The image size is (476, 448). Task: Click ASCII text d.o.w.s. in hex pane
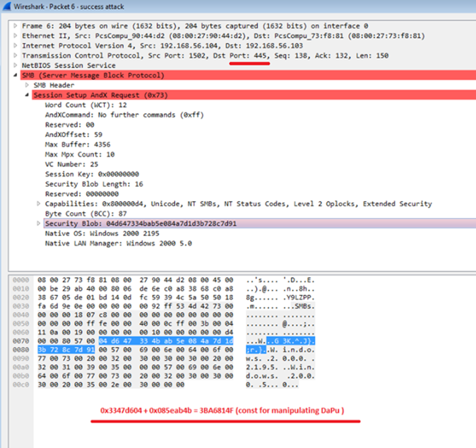point(262,376)
